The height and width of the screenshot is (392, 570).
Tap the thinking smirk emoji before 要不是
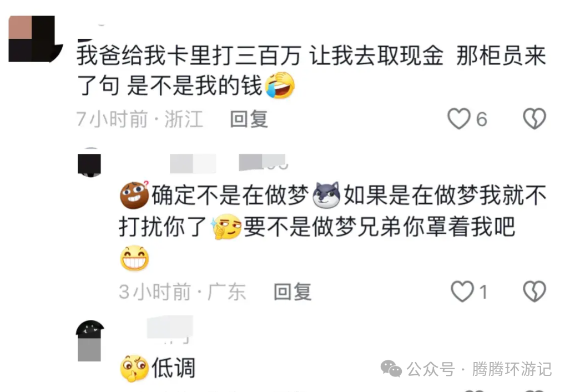click(226, 227)
